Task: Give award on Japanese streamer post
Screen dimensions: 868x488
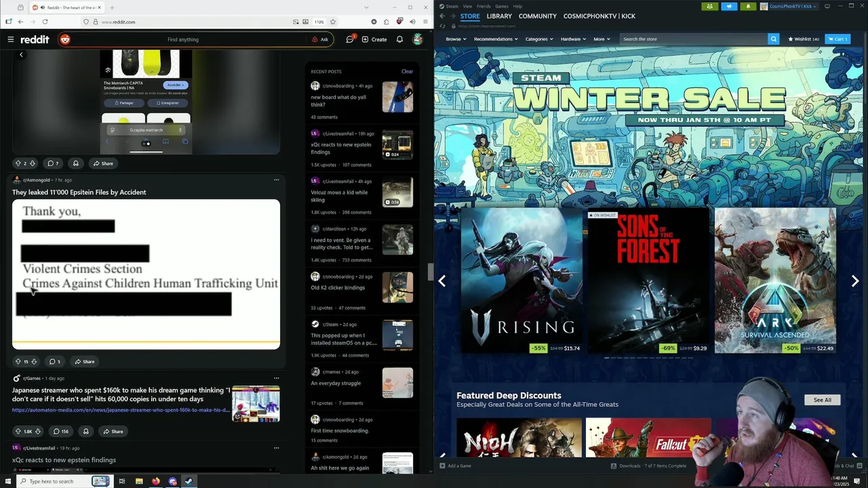Action: point(85,431)
